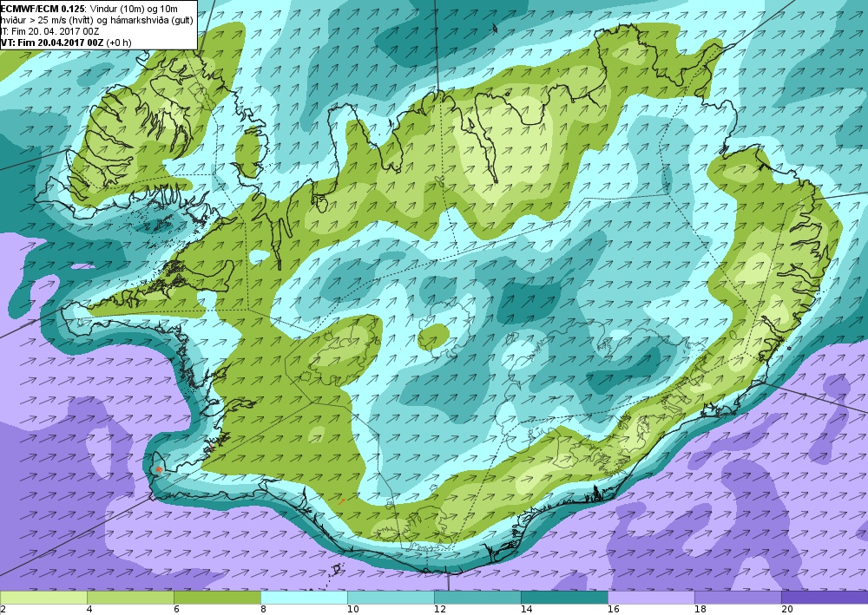Click the 18–20 m/s medium purple legend swatch
Image resolution: width=868 pixels, height=615 pixels.
pos(738,598)
